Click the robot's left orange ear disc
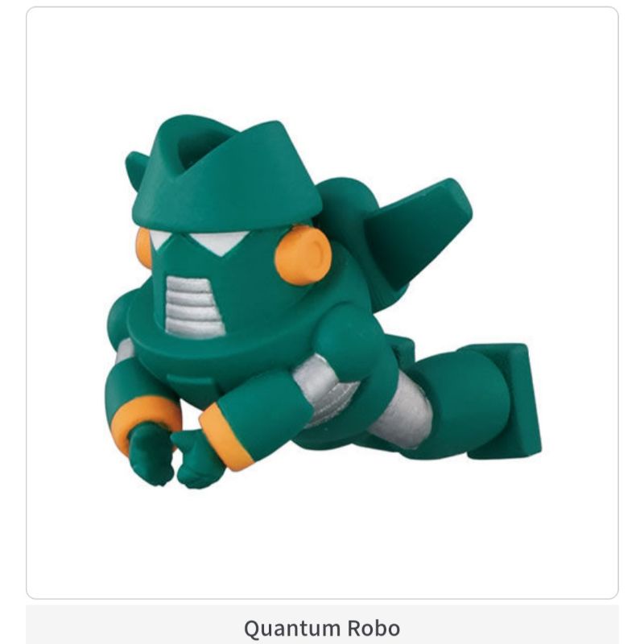 pyautogui.click(x=144, y=247)
